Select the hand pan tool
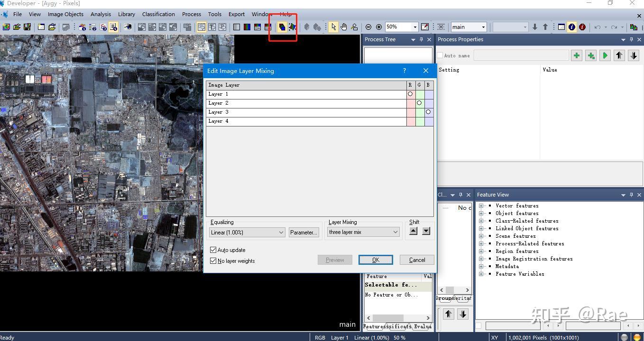This screenshot has height=341, width=644. pyautogui.click(x=344, y=27)
